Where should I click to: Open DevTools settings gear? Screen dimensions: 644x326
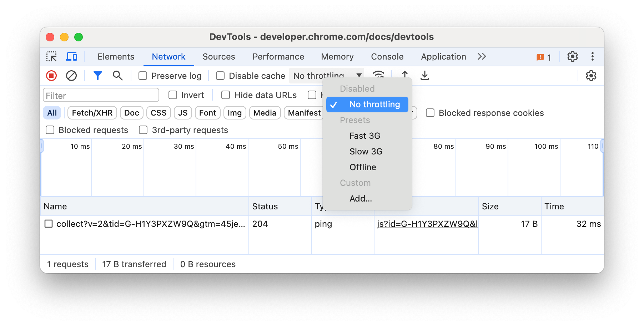click(573, 56)
